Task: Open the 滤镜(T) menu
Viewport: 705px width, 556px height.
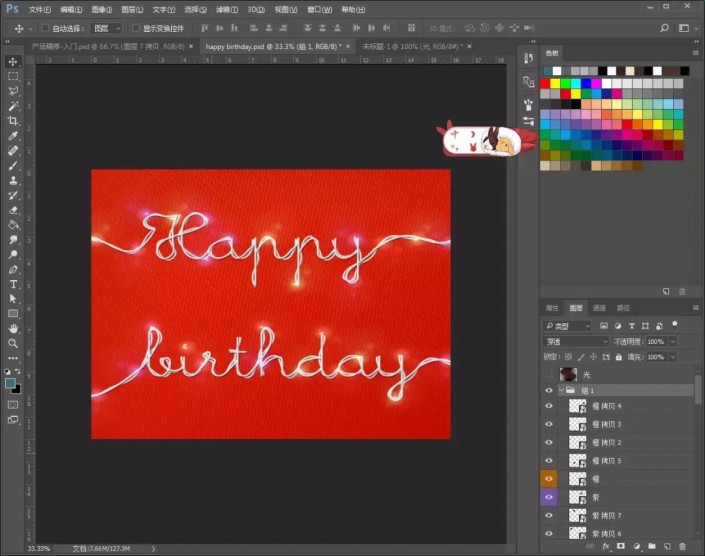Action: coord(227,9)
